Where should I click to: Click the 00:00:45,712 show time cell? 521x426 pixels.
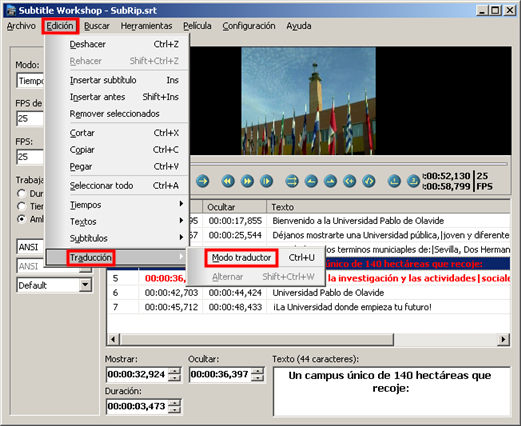click(x=171, y=307)
